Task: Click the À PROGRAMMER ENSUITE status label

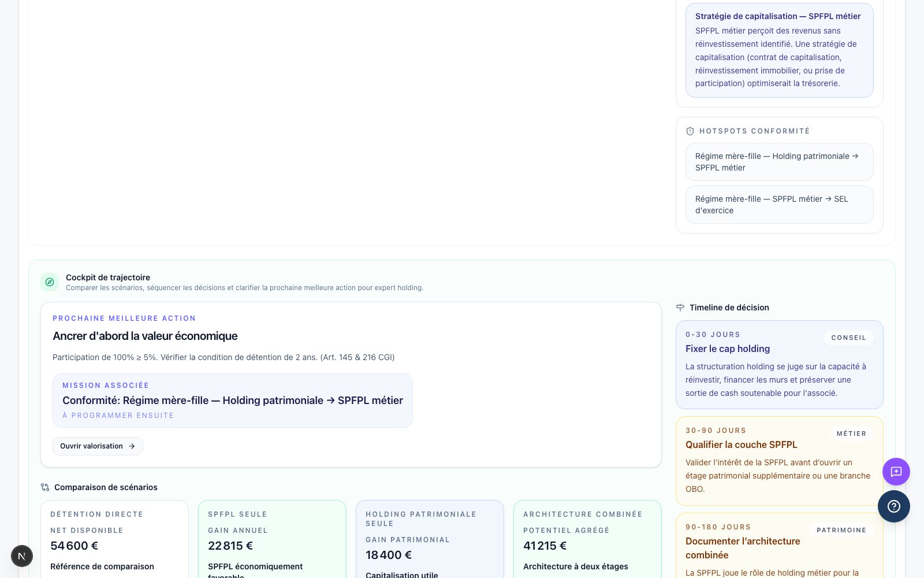Action: (118, 416)
